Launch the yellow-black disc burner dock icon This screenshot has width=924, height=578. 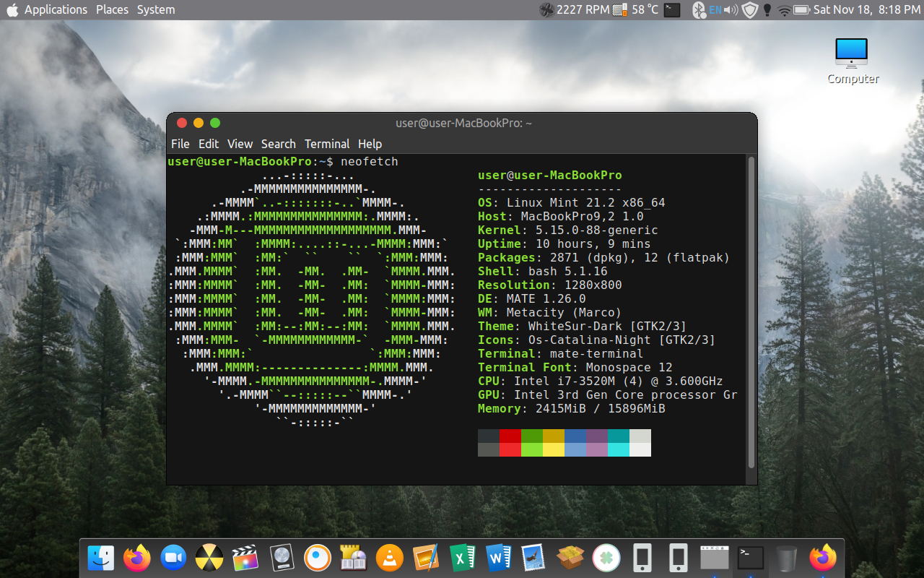pyautogui.click(x=209, y=558)
